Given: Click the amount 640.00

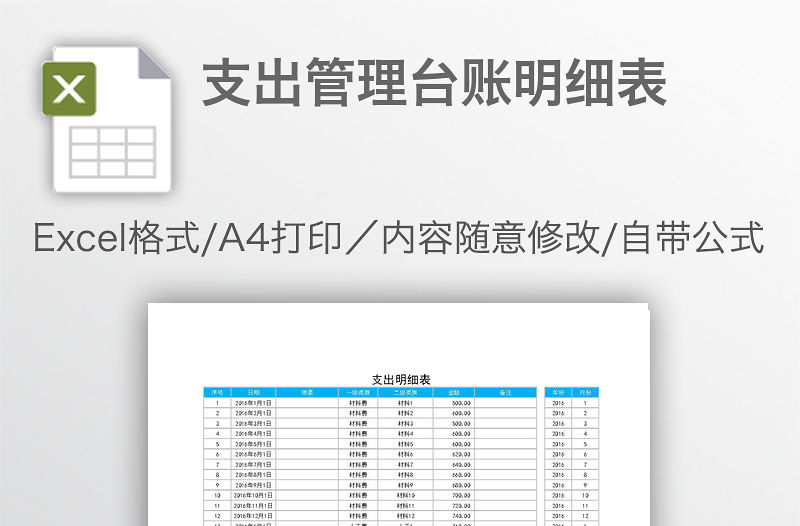Looking at the screenshot, I should coord(454,465).
